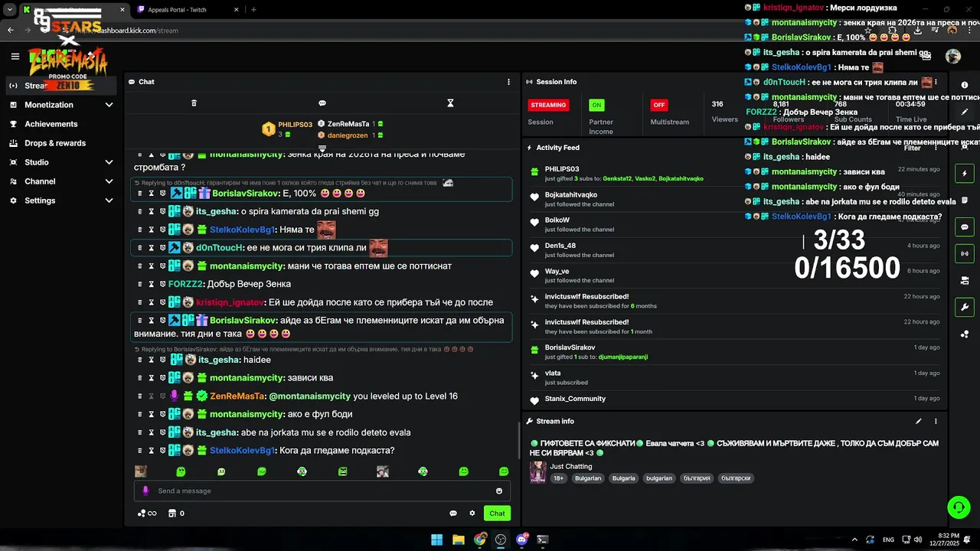
Task: Click 'invictuswlf Resubscribed!' for 6 months entry
Action: coord(587,296)
